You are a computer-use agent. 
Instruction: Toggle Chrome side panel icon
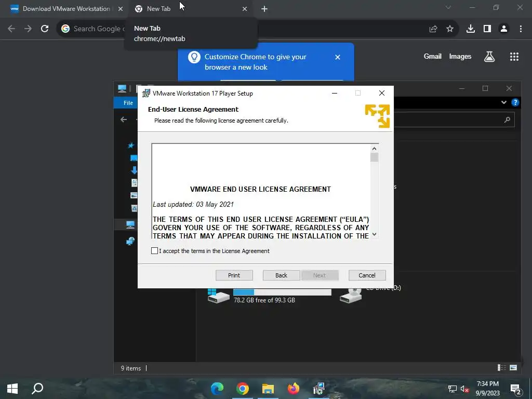[x=487, y=29]
